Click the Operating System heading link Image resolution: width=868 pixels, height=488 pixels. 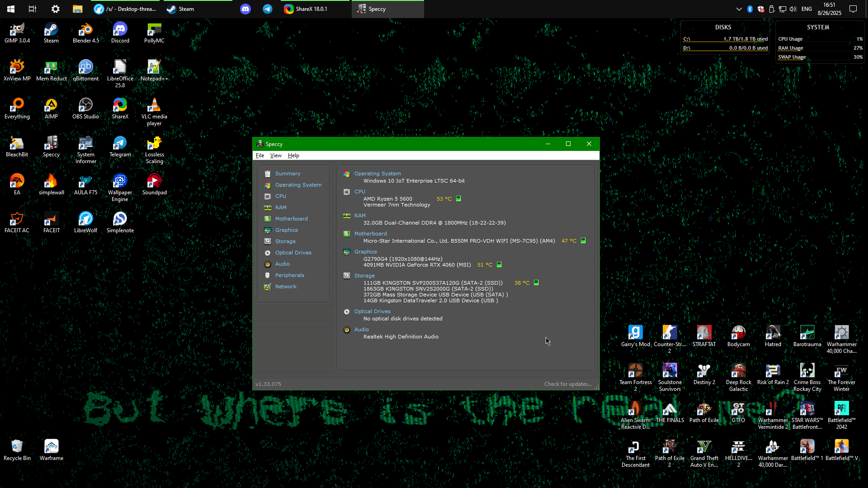click(377, 174)
